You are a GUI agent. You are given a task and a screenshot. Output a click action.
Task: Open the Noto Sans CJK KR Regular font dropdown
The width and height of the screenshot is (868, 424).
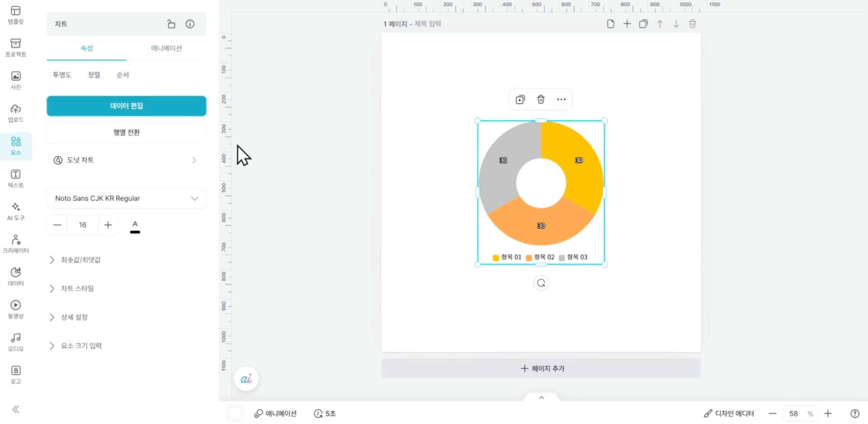coord(127,198)
